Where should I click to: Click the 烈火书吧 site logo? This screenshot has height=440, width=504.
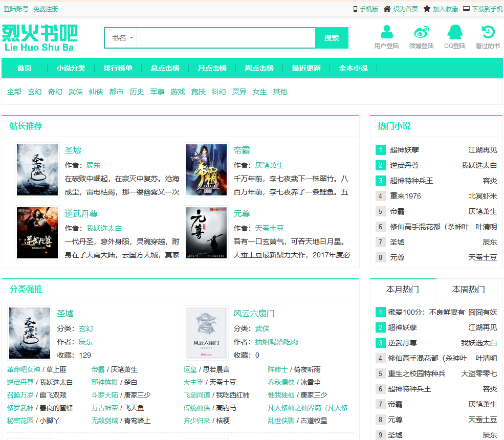39,37
